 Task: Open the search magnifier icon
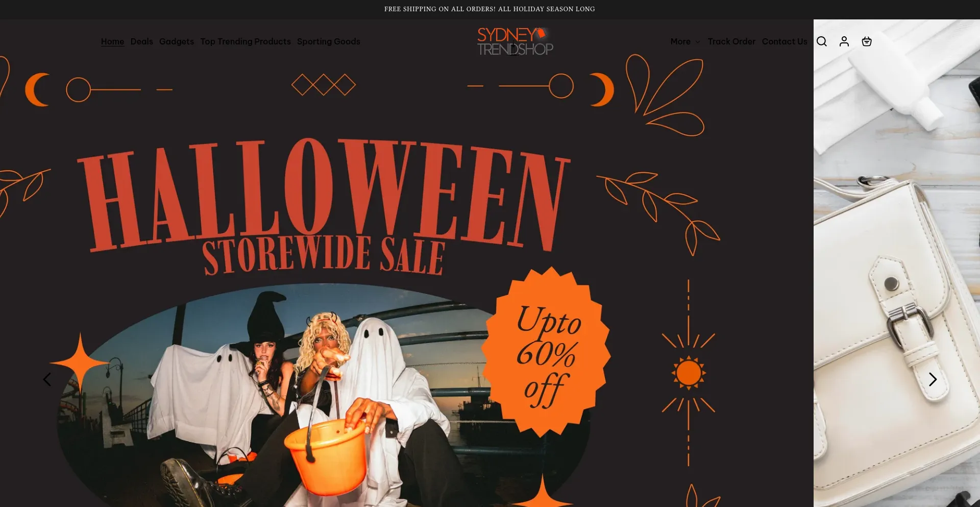pyautogui.click(x=821, y=41)
